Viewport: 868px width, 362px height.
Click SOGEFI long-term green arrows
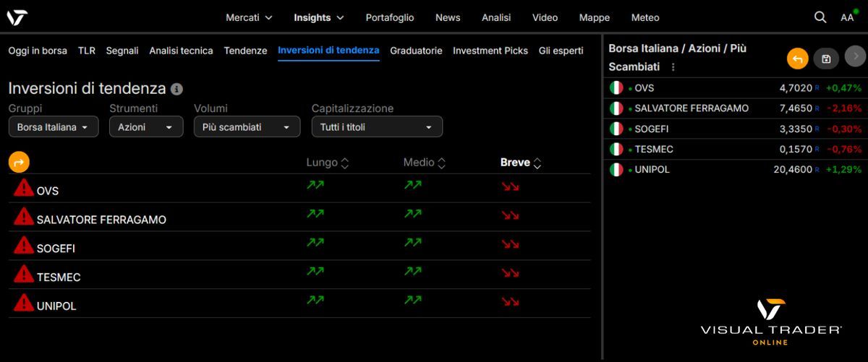[x=315, y=243]
